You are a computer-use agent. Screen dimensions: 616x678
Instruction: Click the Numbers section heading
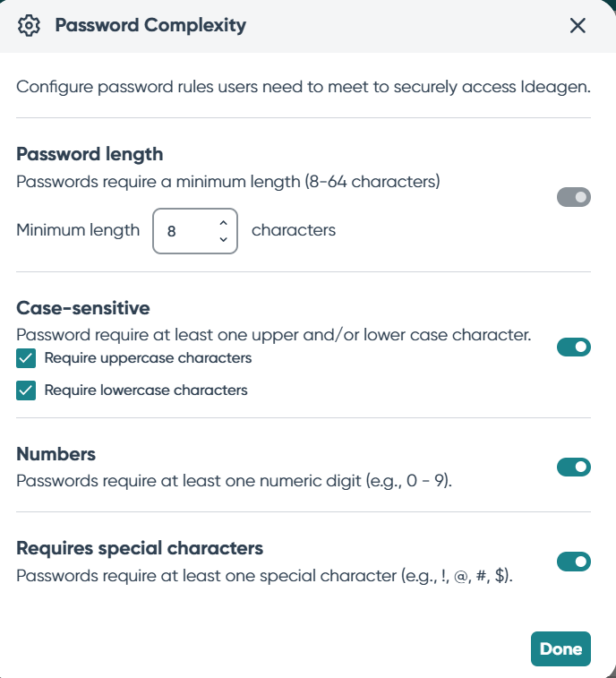tap(56, 454)
